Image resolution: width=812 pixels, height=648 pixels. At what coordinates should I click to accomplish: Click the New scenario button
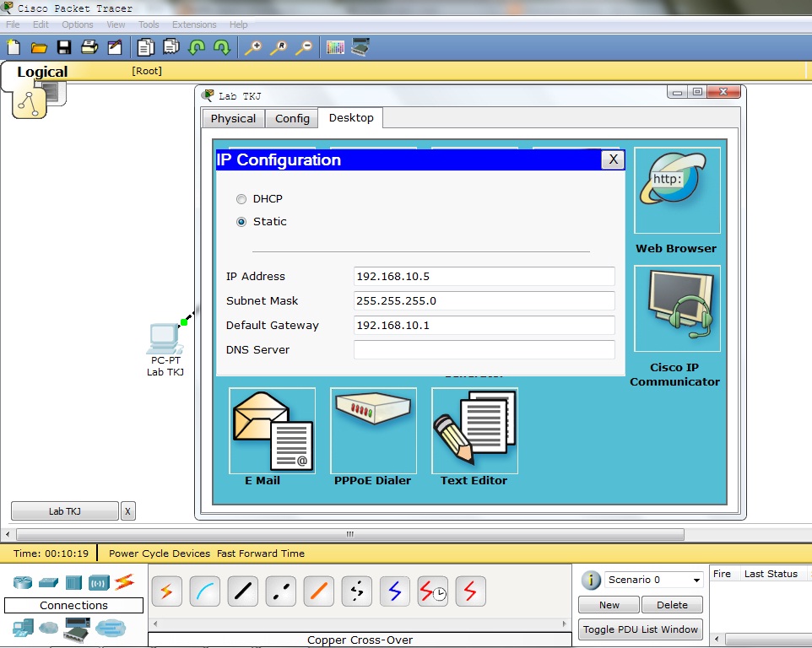pos(609,604)
